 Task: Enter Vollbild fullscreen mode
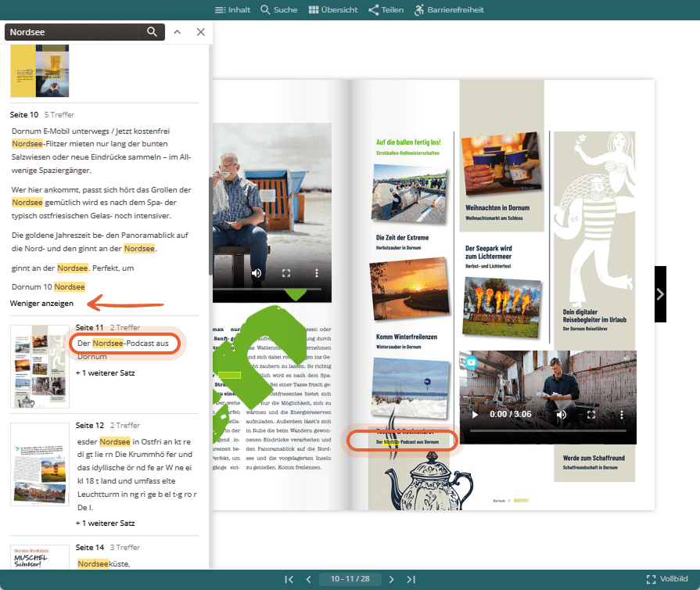click(667, 579)
